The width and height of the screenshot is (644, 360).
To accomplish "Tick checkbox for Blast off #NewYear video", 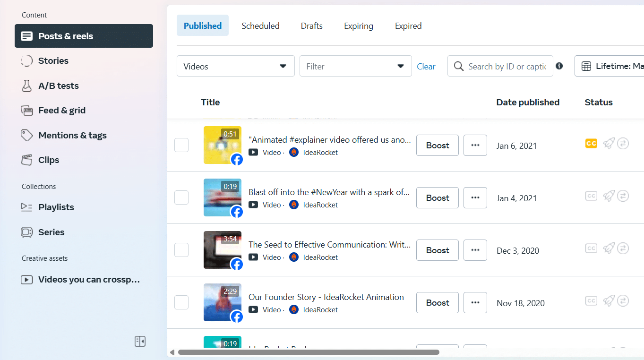I will click(181, 198).
